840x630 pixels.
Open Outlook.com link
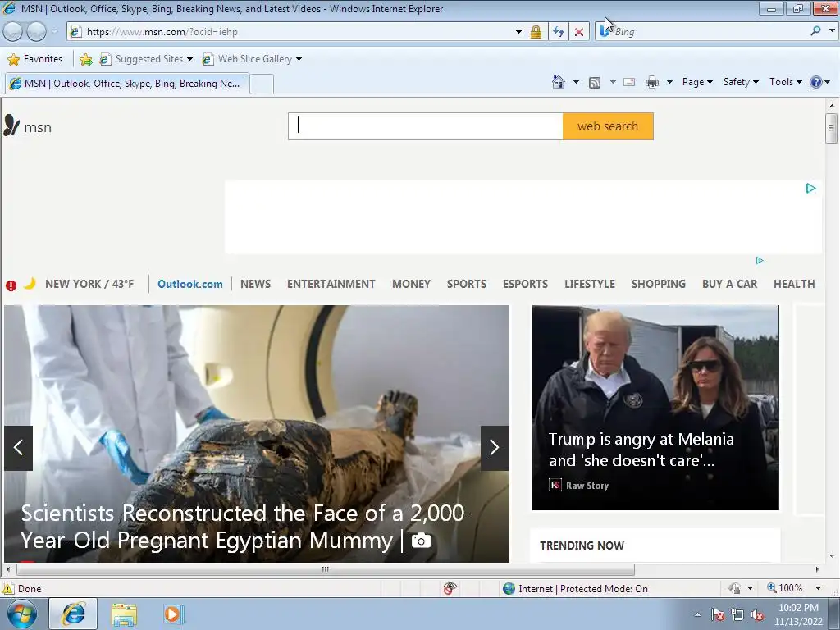coord(190,284)
